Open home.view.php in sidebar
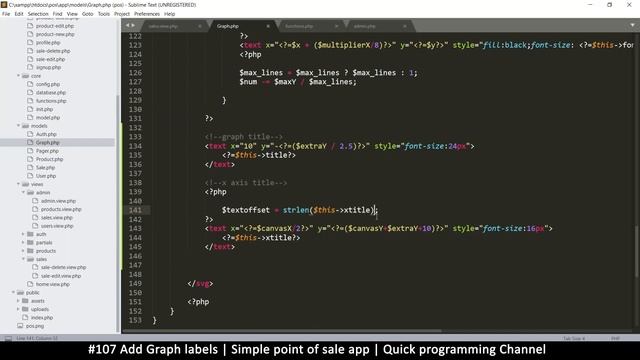Screen dimensions: 640x360 pyautogui.click(x=53, y=284)
